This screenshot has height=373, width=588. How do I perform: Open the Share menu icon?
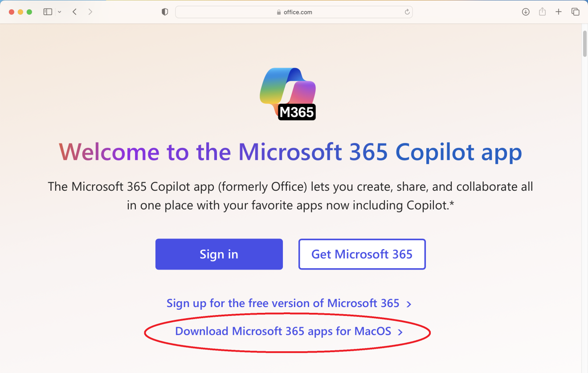(542, 12)
